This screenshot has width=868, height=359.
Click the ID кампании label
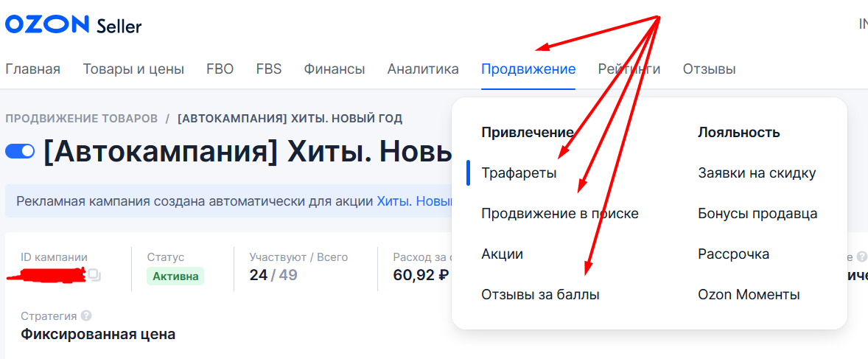[54, 257]
